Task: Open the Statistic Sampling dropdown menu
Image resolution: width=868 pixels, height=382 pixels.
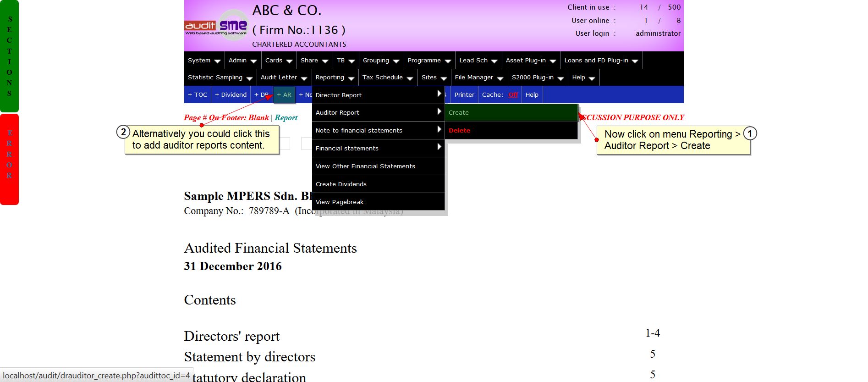Action: click(x=220, y=78)
